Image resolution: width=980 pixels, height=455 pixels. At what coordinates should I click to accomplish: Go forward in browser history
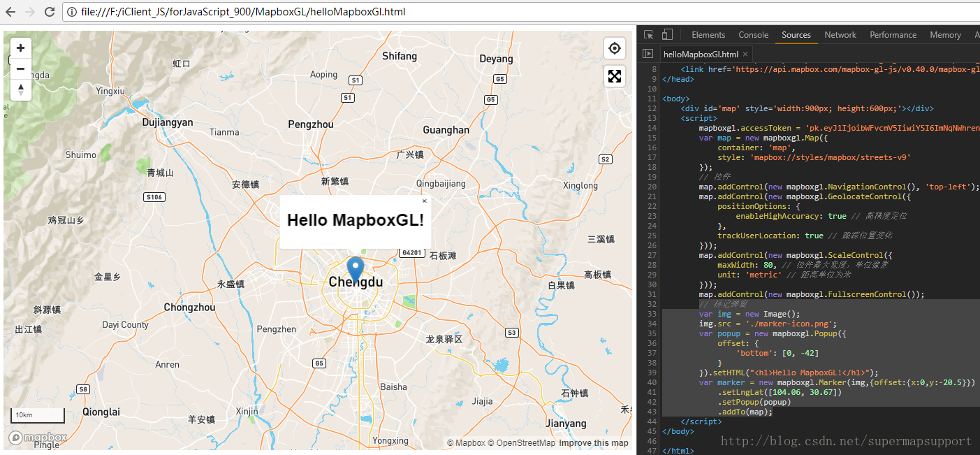pyautogui.click(x=30, y=12)
